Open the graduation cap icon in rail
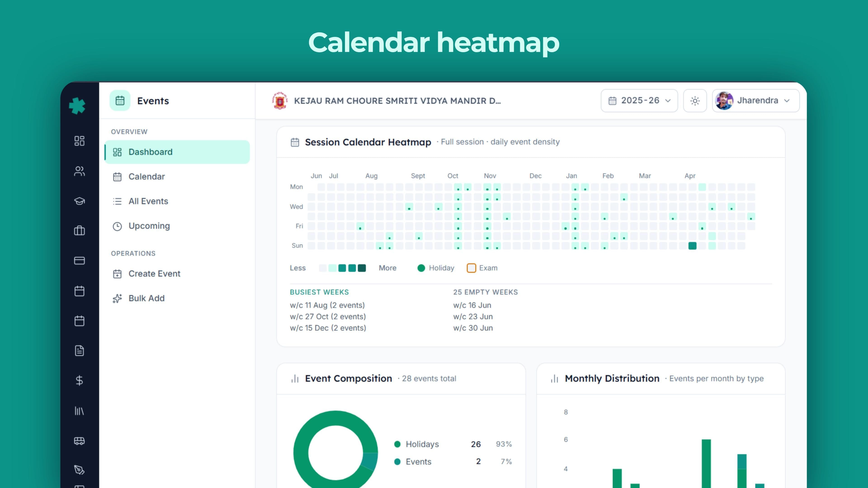868x488 pixels. click(x=80, y=201)
